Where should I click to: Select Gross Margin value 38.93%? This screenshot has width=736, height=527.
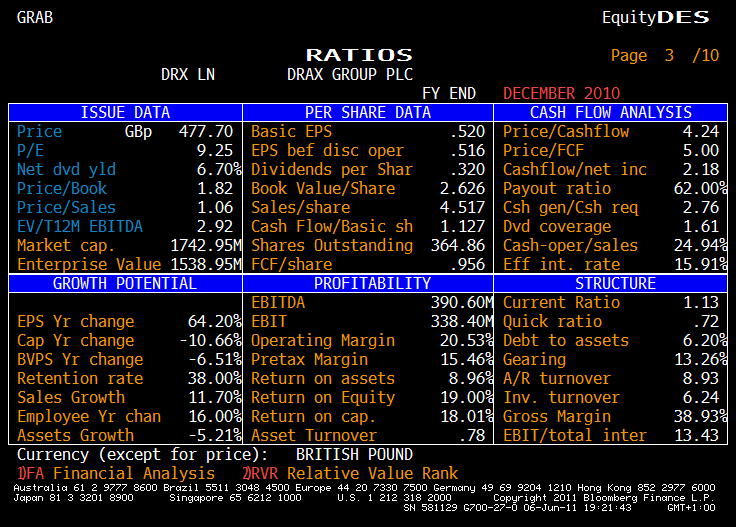click(x=700, y=416)
